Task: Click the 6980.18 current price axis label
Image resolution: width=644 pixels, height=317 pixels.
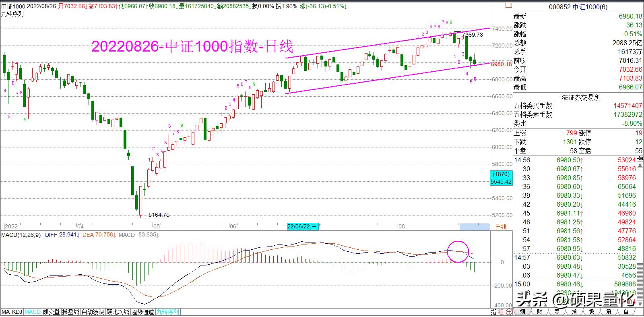Action: [x=502, y=64]
